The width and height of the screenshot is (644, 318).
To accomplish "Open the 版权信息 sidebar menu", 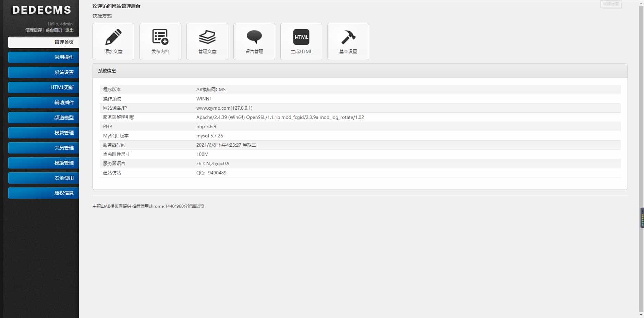I will tap(44, 193).
